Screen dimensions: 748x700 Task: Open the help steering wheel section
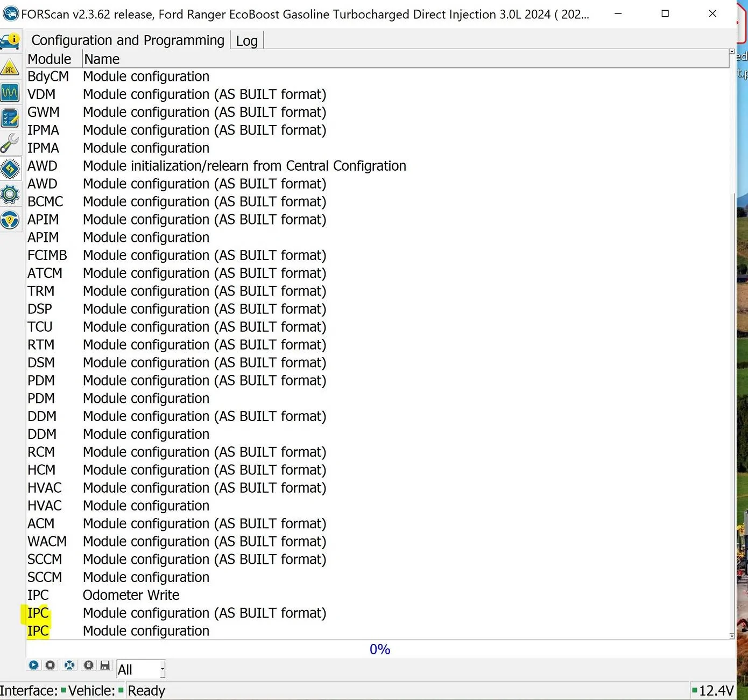10,220
